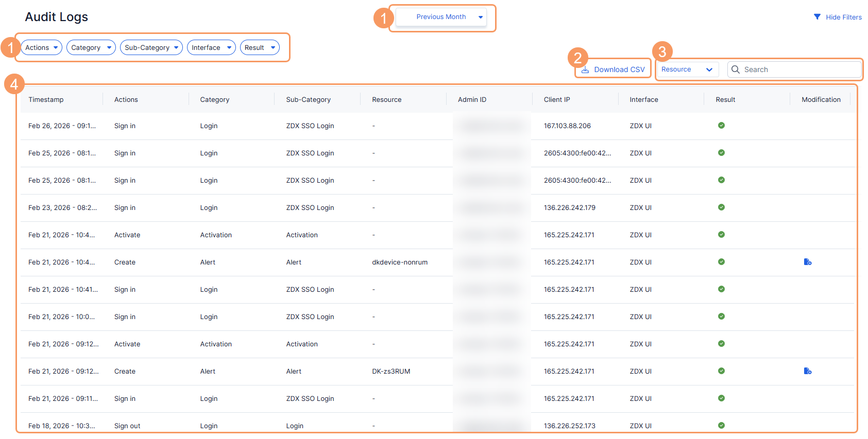Open the Previous Month time range dropdown
This screenshot has width=868, height=439.
441,17
